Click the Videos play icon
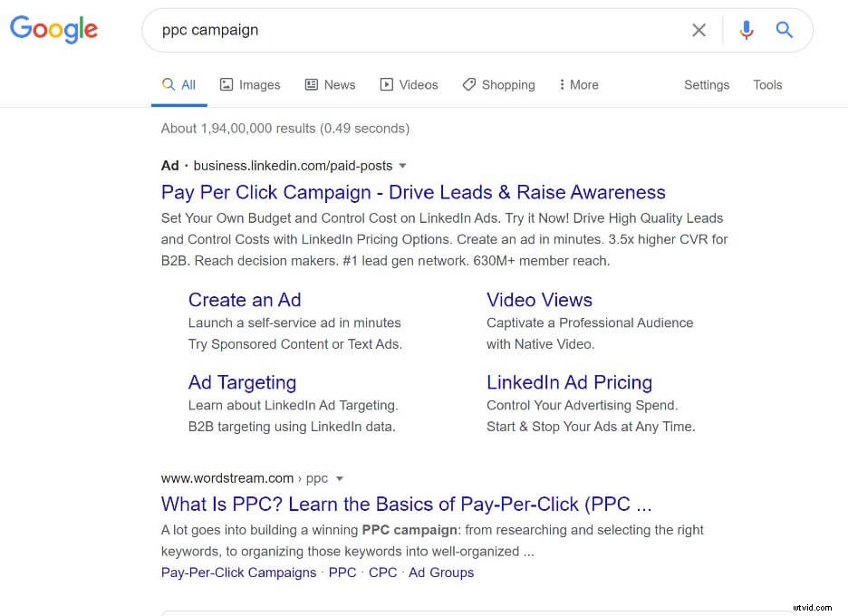 [x=387, y=84]
